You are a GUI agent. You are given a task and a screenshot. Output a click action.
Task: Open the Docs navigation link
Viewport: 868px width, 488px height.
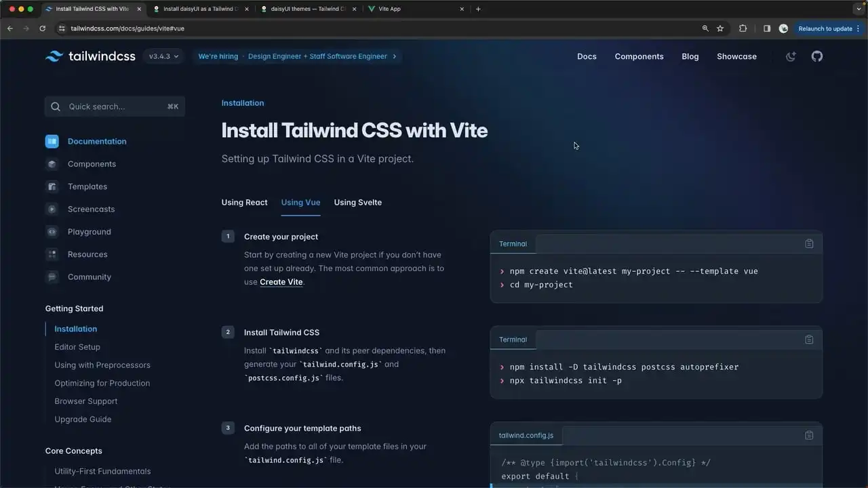point(587,56)
